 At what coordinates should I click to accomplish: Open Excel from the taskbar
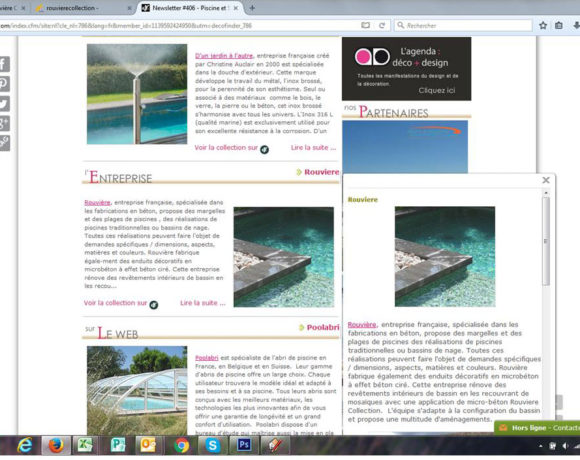pos(85,445)
